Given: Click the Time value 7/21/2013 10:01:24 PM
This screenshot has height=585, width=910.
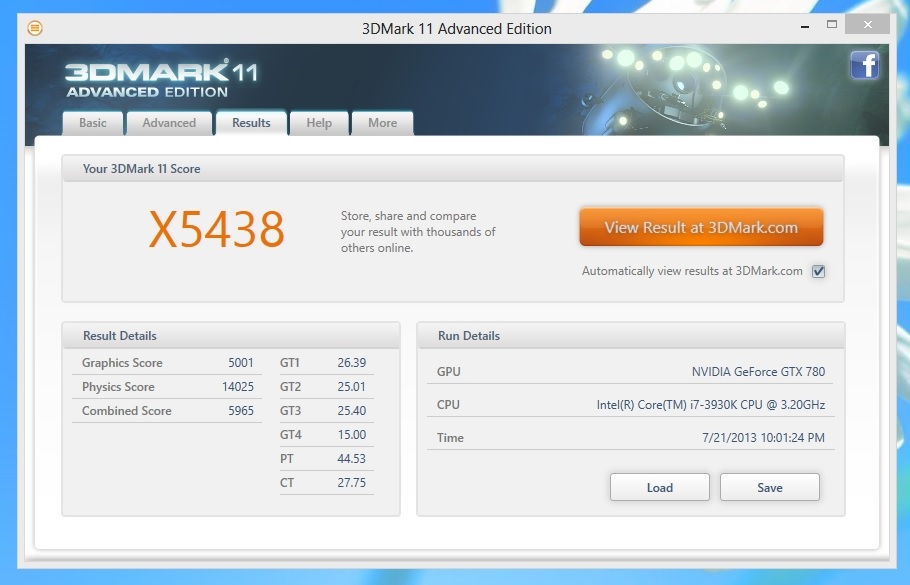Looking at the screenshot, I should [x=763, y=438].
